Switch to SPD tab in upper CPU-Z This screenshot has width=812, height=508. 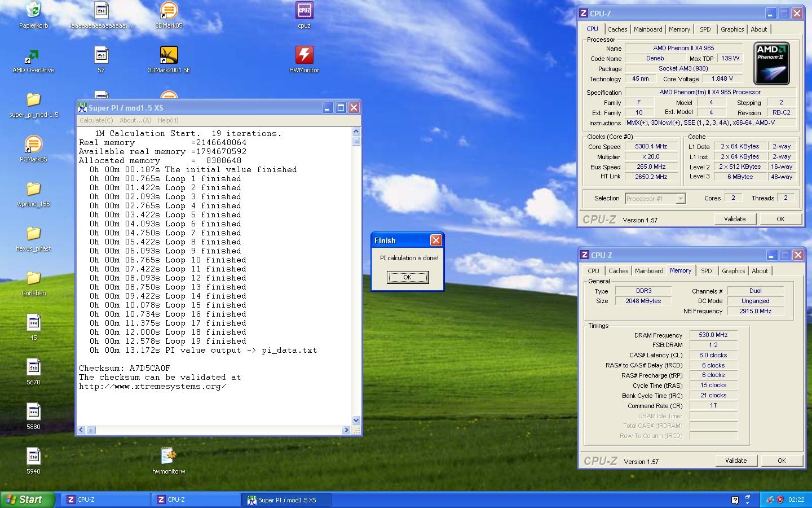pyautogui.click(x=705, y=29)
